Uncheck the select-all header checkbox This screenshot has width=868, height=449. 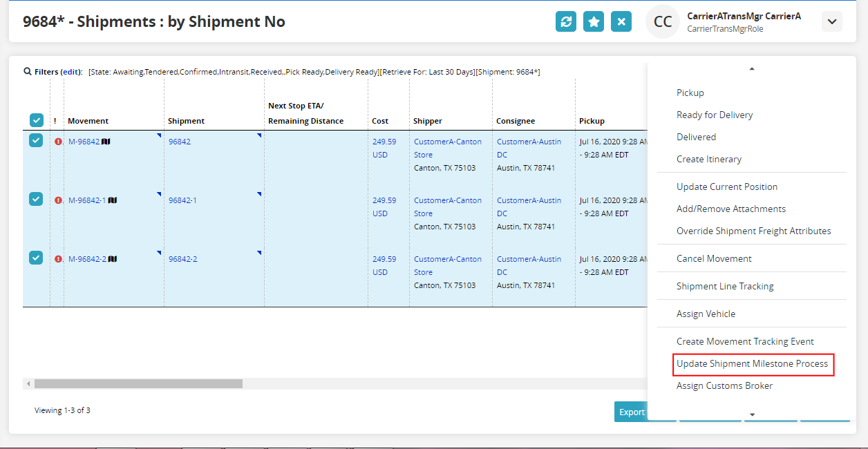coord(37,120)
